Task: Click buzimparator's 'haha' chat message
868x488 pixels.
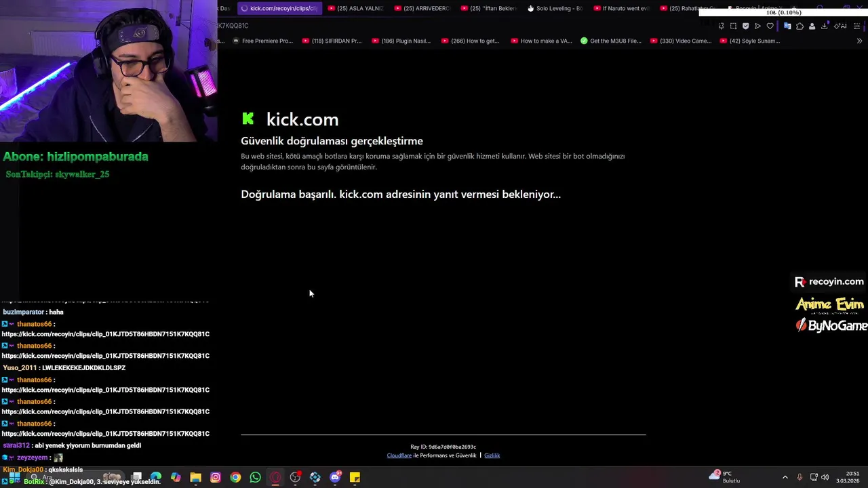Action: tap(33, 312)
